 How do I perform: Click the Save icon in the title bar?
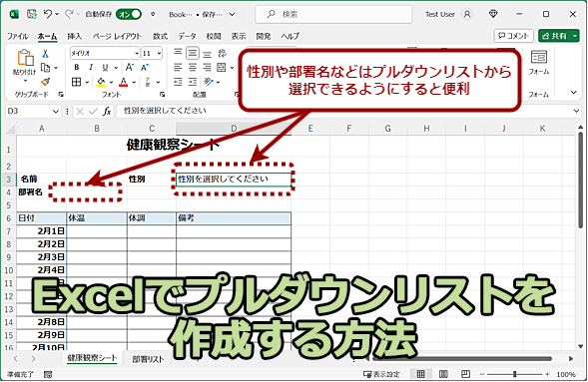click(32, 14)
